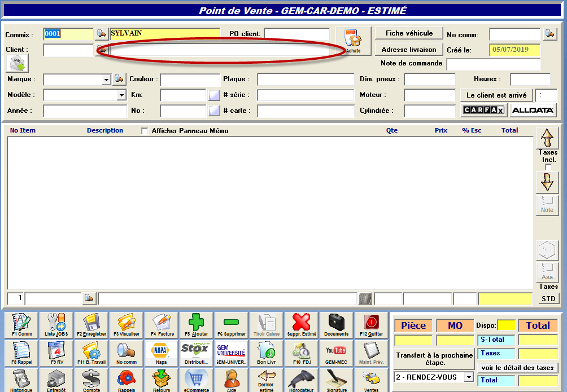Screen dimensions: 567x392
Task: Open the F4 Facture invoice icon
Action: [x=162, y=325]
